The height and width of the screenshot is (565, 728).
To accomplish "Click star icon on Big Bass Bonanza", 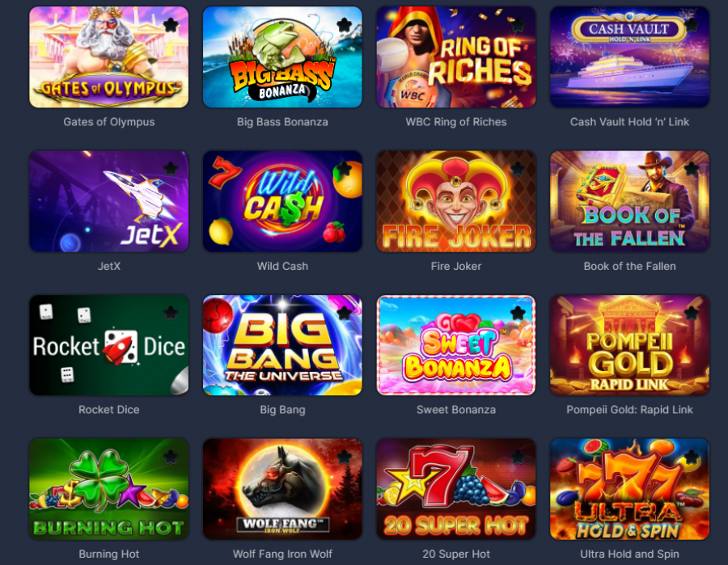I will pos(344,24).
